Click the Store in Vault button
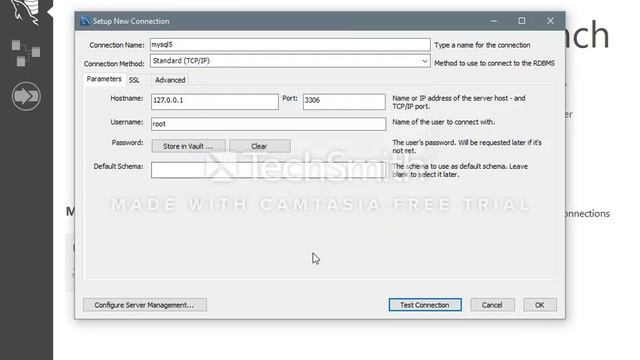 [x=188, y=146]
